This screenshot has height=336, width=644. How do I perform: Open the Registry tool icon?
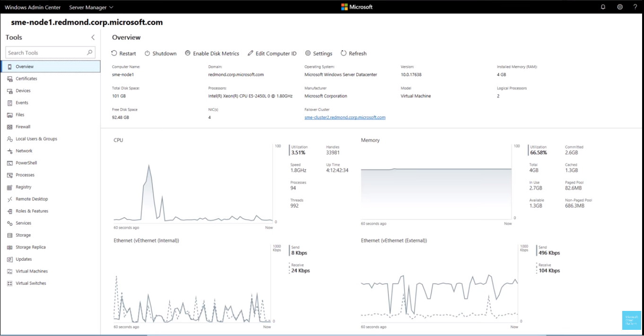tap(10, 187)
